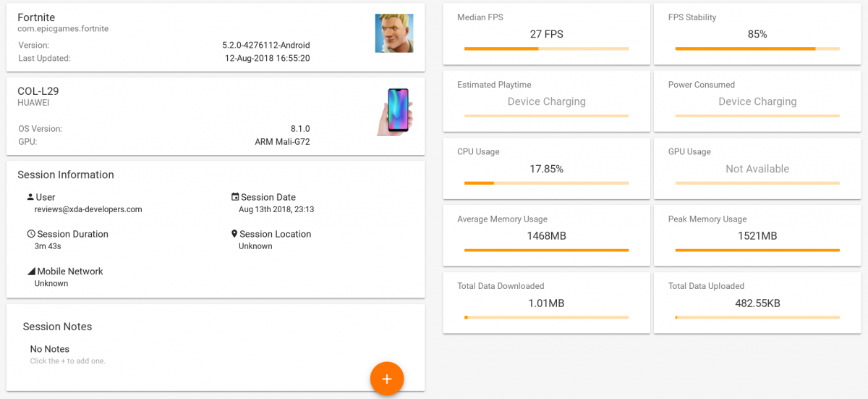Screen dimensions: 868x399
Task: Click the Session Date calendar icon
Action: click(235, 197)
